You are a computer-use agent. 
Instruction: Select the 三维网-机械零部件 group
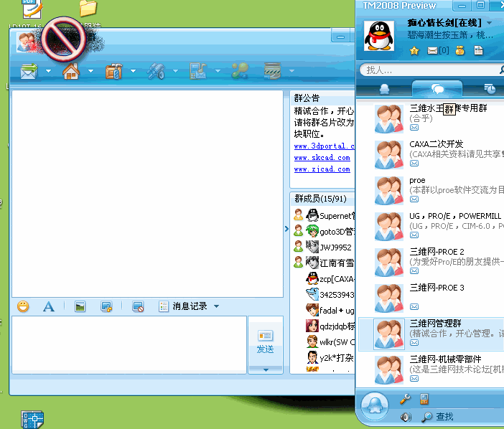[x=431, y=370]
